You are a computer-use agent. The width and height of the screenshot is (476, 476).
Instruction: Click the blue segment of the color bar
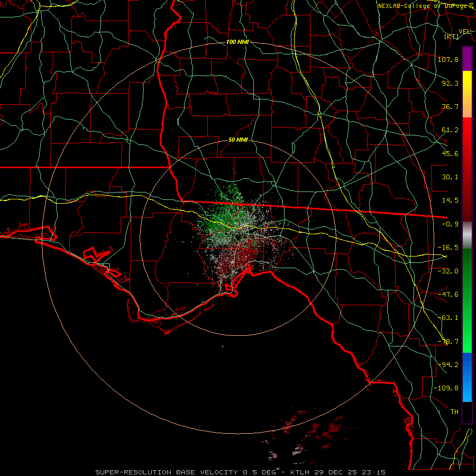click(x=467, y=377)
